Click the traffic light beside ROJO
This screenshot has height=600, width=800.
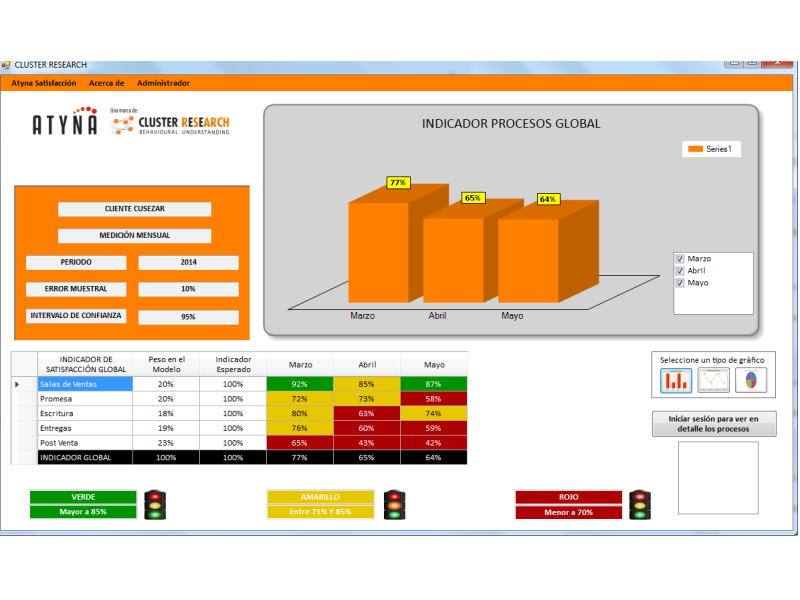pos(640,504)
